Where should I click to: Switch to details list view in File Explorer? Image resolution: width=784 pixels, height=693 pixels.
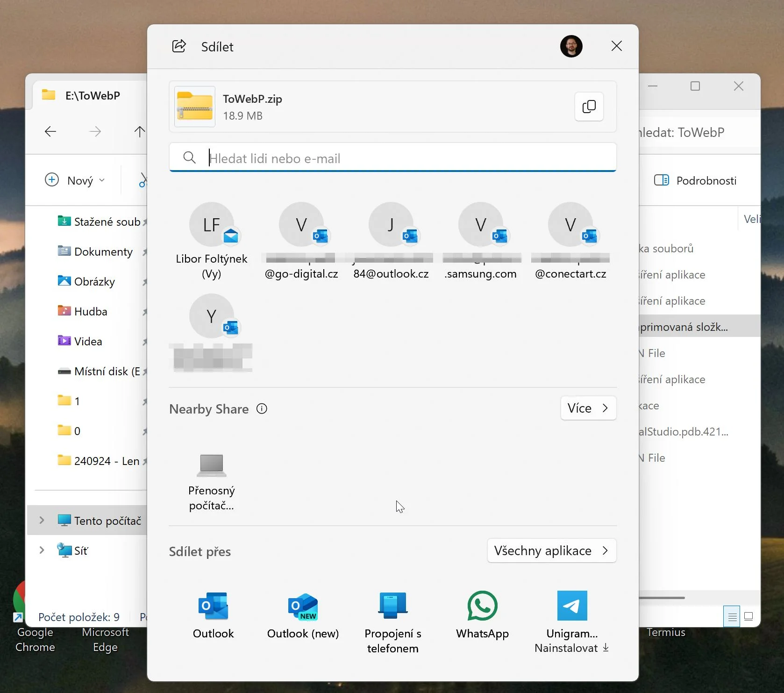tap(732, 616)
